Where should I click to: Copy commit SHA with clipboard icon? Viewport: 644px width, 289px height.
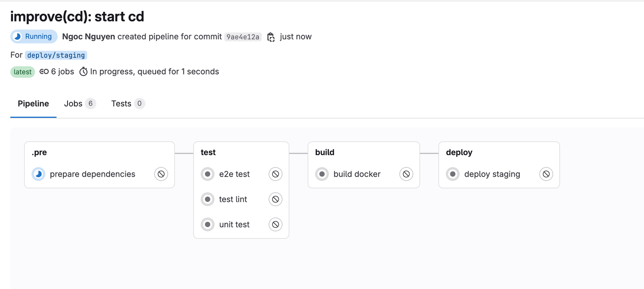tap(271, 37)
